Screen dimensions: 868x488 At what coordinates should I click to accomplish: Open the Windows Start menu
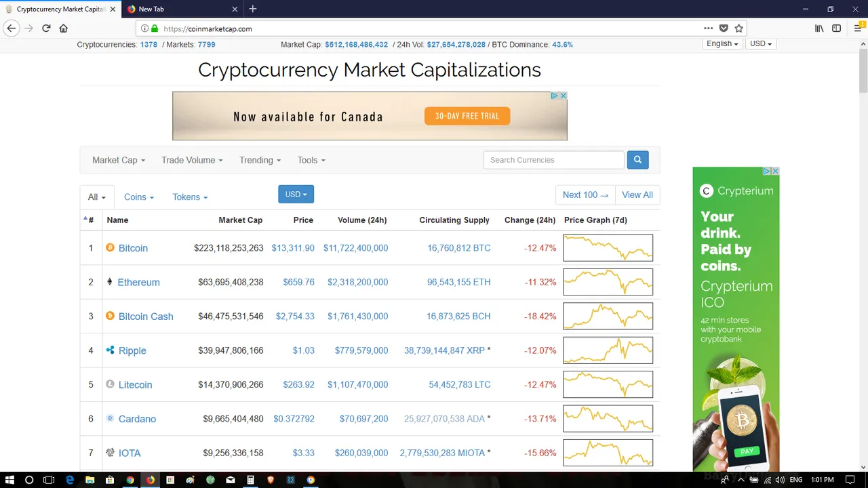[10, 480]
